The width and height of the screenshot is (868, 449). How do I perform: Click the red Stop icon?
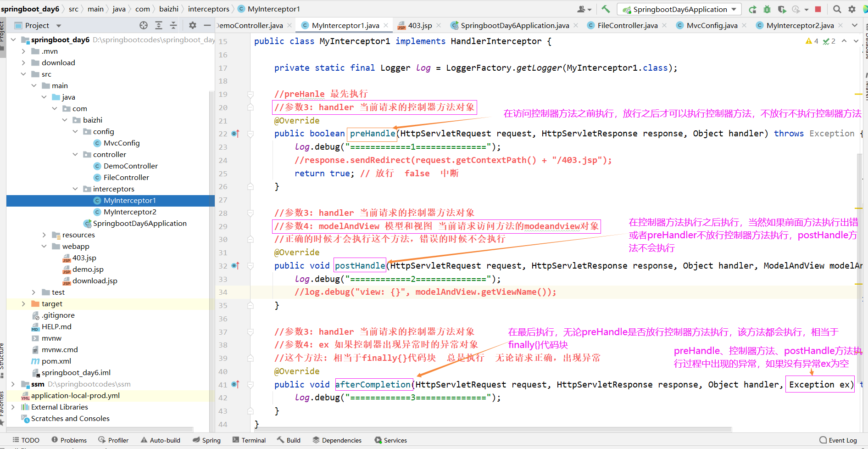[818, 9]
